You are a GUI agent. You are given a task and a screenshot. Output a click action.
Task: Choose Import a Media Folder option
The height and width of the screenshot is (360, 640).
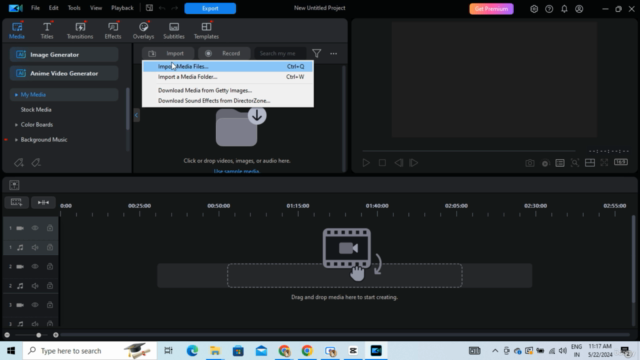pyautogui.click(x=228, y=77)
